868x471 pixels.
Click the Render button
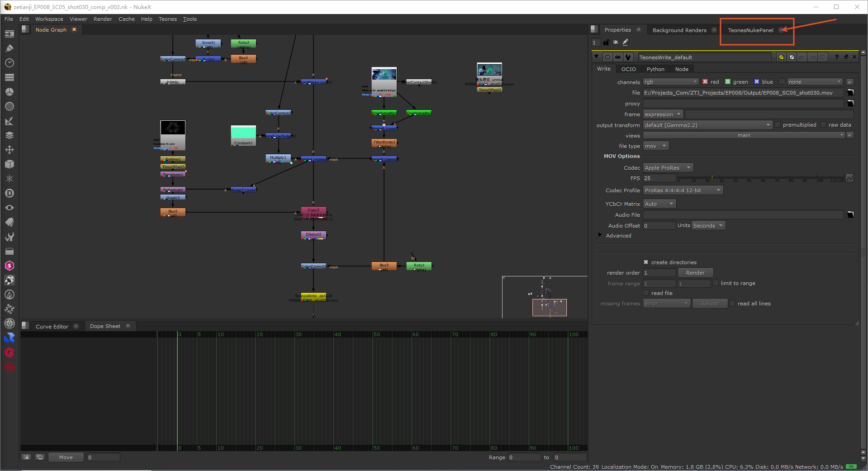[695, 273]
